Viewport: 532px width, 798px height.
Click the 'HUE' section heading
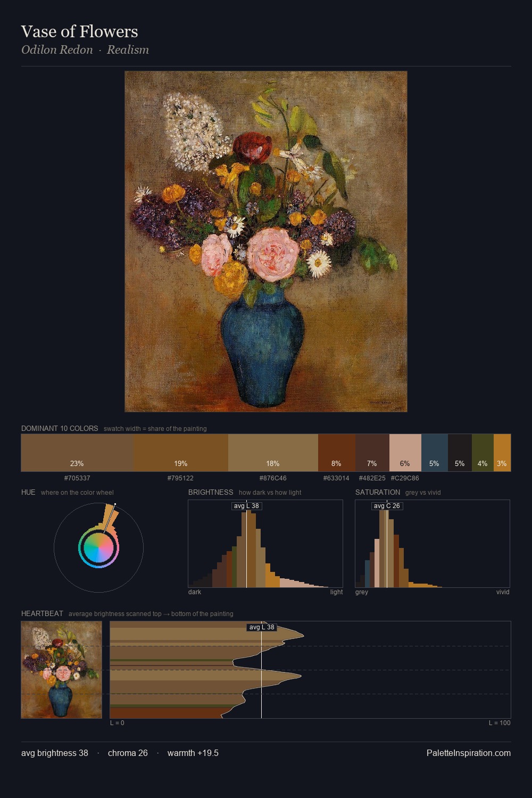coord(28,492)
